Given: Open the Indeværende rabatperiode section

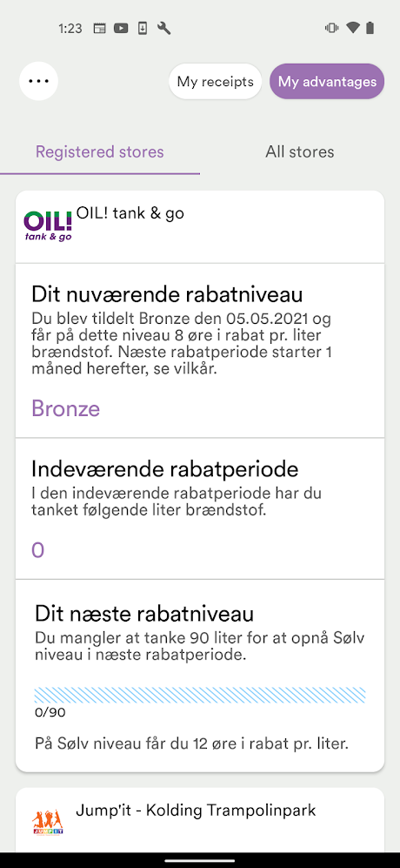Looking at the screenshot, I should tap(200, 508).
